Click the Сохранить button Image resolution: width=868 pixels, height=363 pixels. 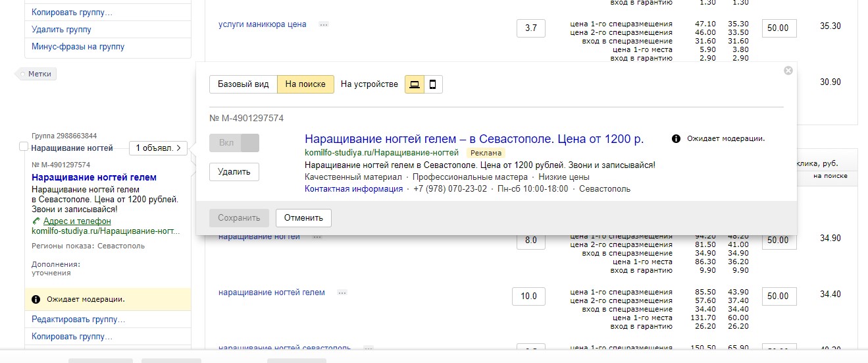[x=239, y=218]
